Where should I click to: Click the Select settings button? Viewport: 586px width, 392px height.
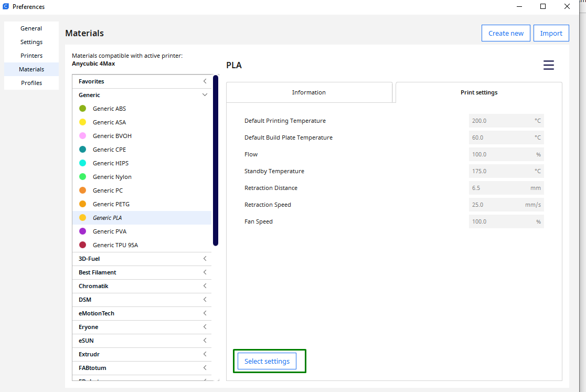(x=267, y=361)
